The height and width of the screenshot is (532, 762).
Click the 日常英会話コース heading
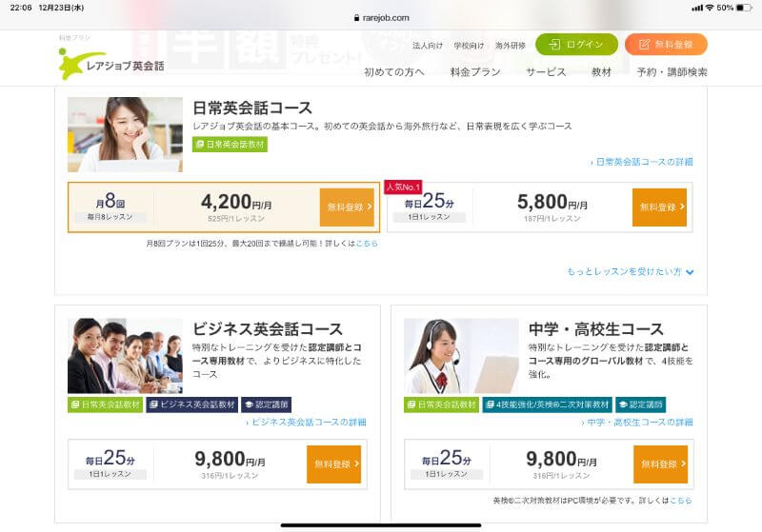(x=252, y=108)
